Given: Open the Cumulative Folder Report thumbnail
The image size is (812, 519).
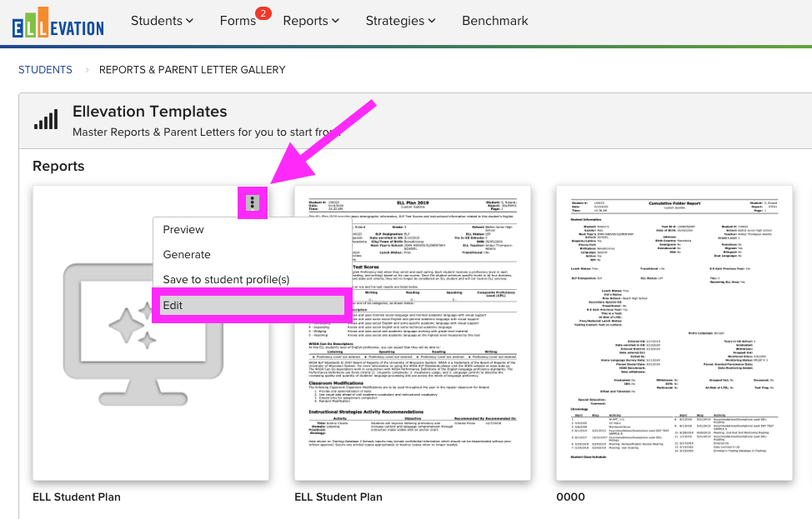Looking at the screenshot, I should pos(674,333).
